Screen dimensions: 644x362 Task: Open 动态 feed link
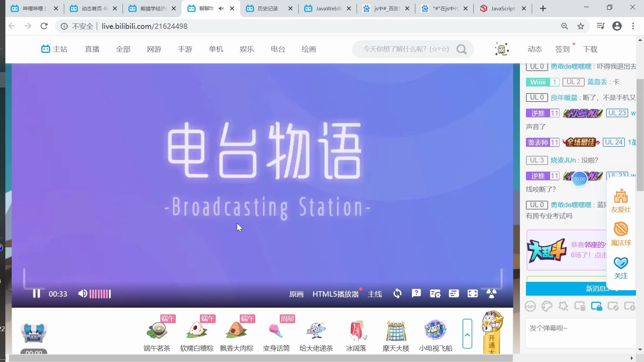535,49
